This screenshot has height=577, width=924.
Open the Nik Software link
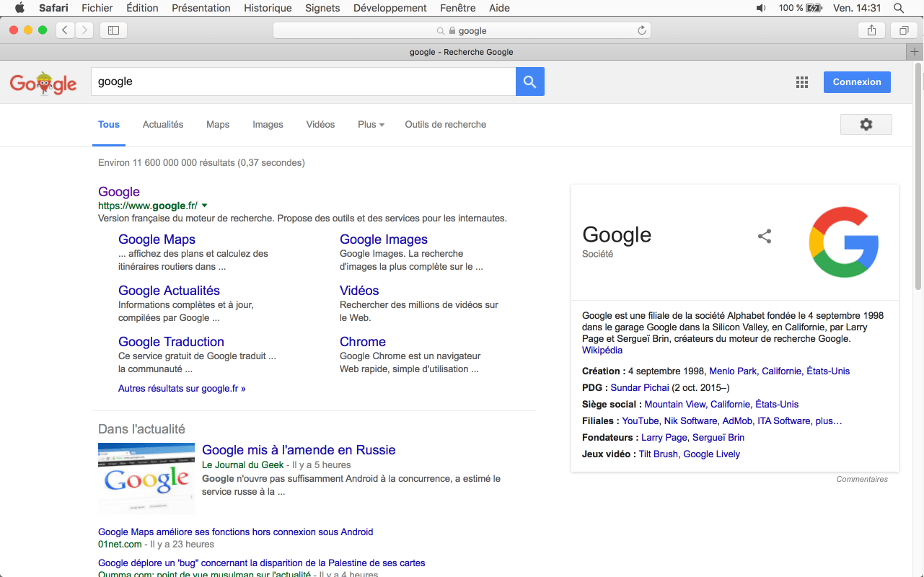tap(691, 420)
